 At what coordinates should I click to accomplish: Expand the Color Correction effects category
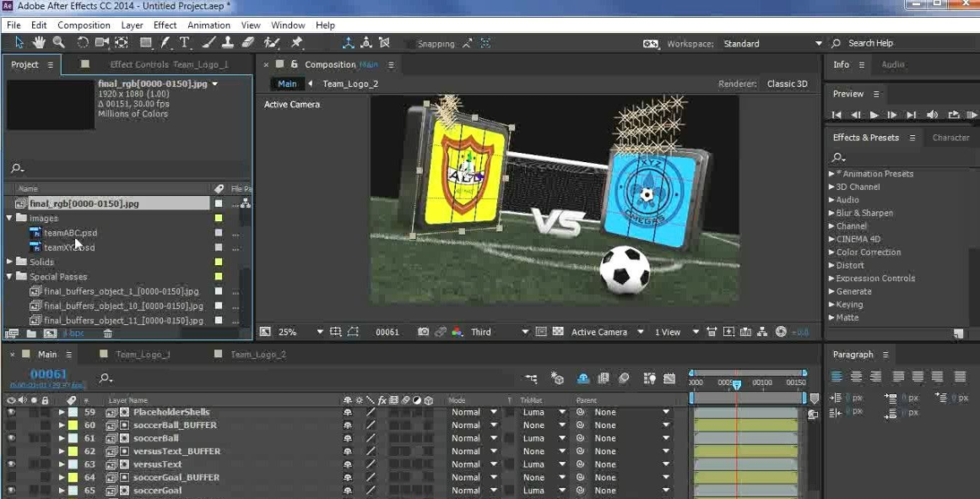(x=831, y=252)
